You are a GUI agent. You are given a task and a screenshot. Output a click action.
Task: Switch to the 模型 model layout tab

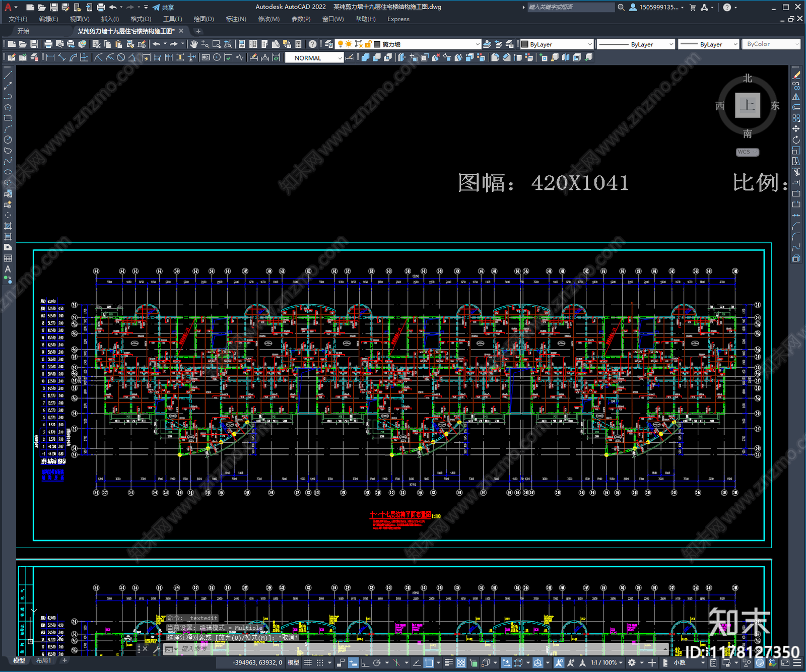coord(19,660)
